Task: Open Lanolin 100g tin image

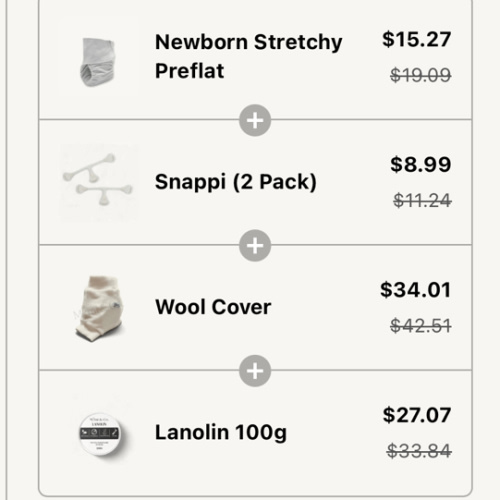Action: click(x=99, y=433)
